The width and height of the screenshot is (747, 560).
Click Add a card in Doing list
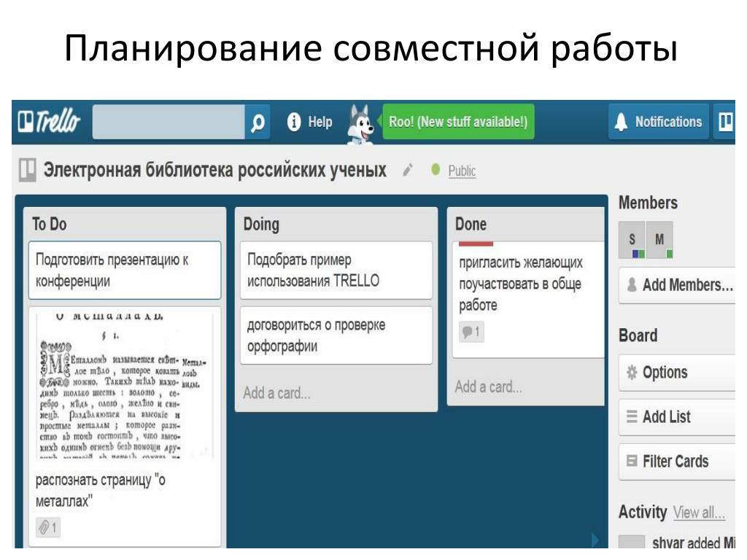point(276,393)
